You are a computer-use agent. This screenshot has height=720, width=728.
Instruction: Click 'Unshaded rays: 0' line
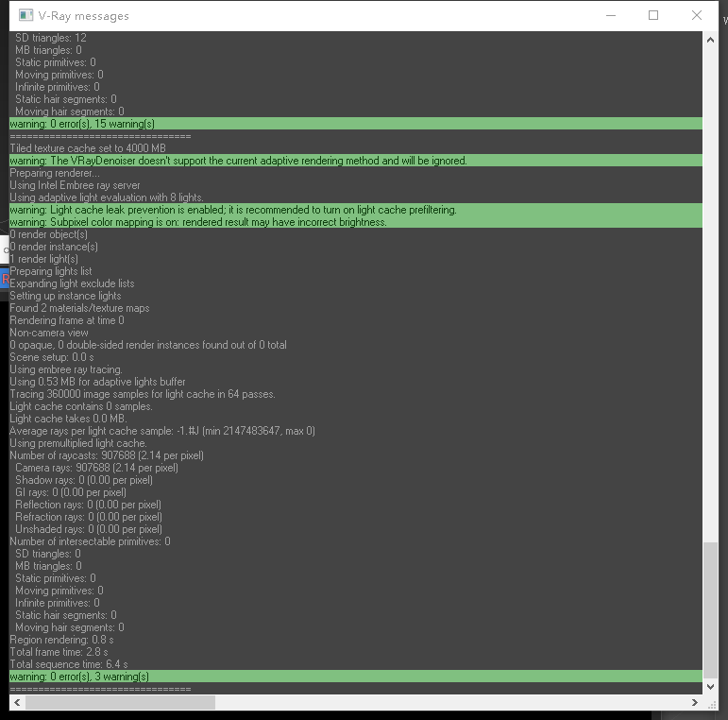coord(89,529)
